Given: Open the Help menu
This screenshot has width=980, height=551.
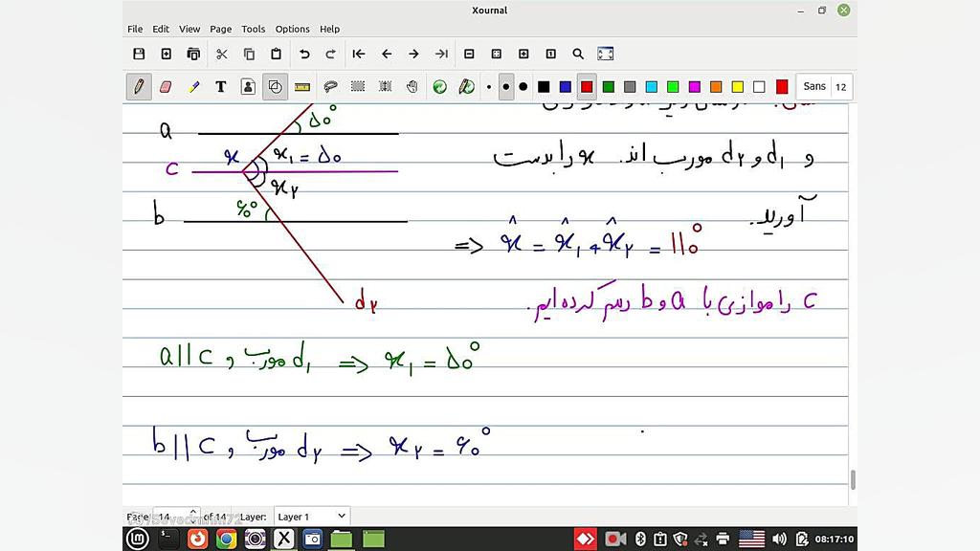Looking at the screenshot, I should [329, 29].
